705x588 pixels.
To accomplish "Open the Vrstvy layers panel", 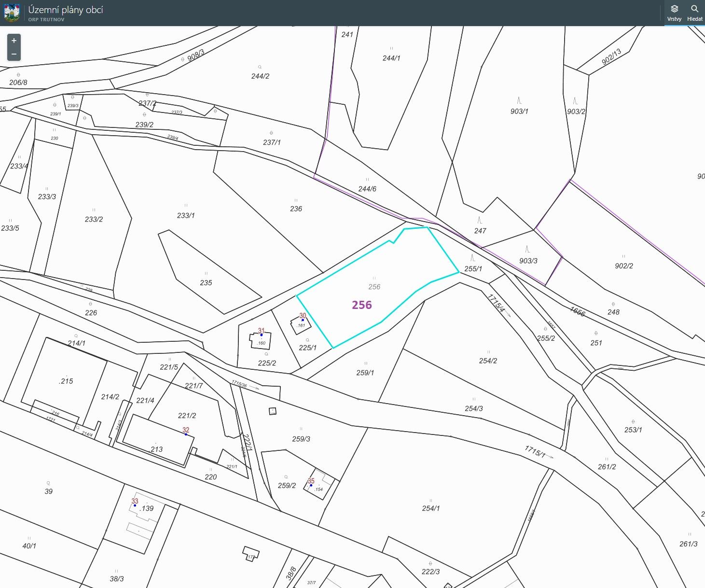I will [674, 13].
